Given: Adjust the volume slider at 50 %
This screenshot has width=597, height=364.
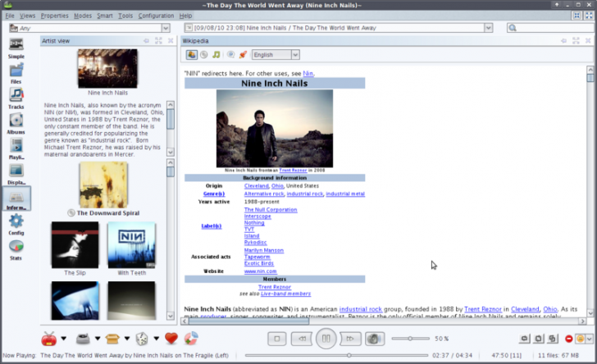Looking at the screenshot, I should pos(410,339).
